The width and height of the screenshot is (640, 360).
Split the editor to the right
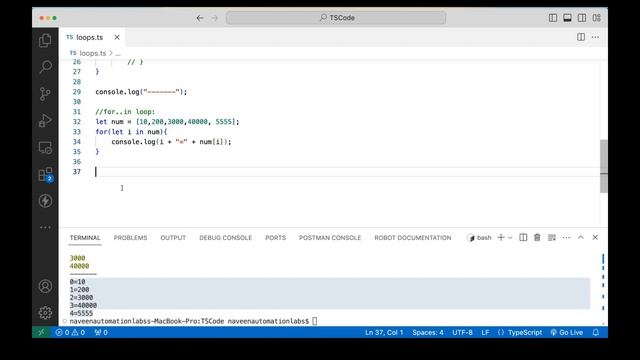click(581, 37)
